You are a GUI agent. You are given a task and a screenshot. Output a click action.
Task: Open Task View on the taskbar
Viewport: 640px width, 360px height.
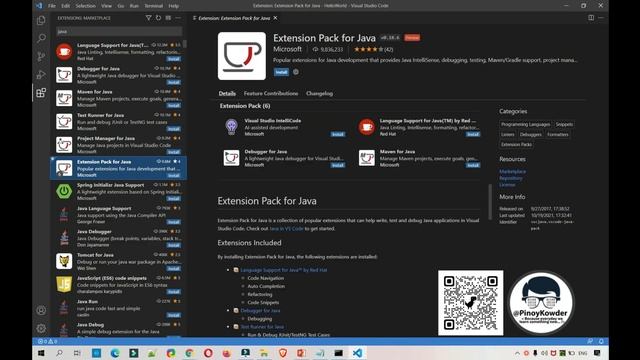[78, 353]
